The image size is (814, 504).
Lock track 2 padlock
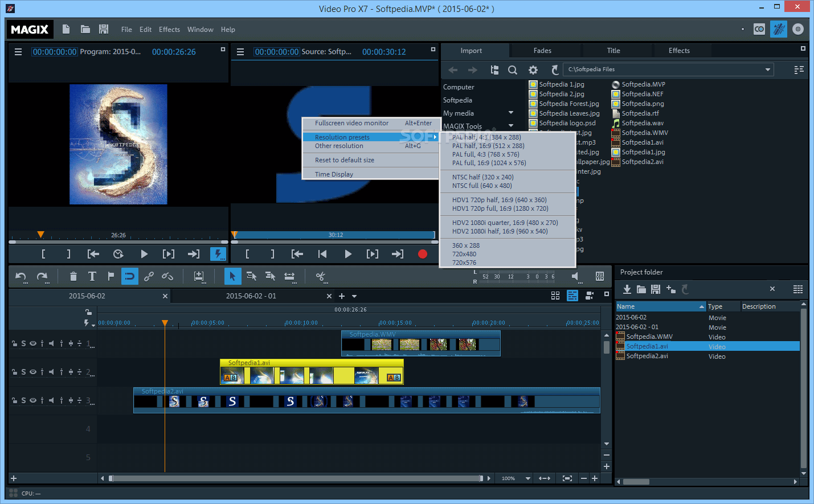tap(14, 372)
